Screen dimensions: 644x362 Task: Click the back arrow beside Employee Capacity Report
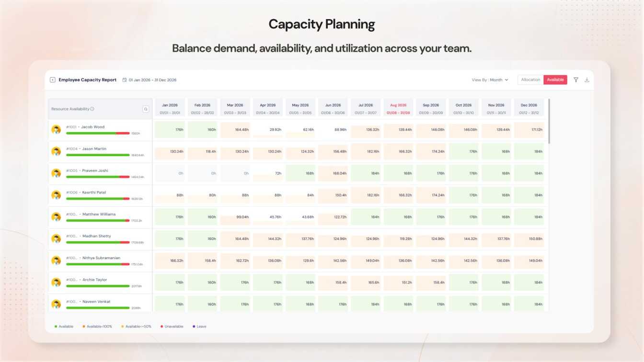(53, 80)
